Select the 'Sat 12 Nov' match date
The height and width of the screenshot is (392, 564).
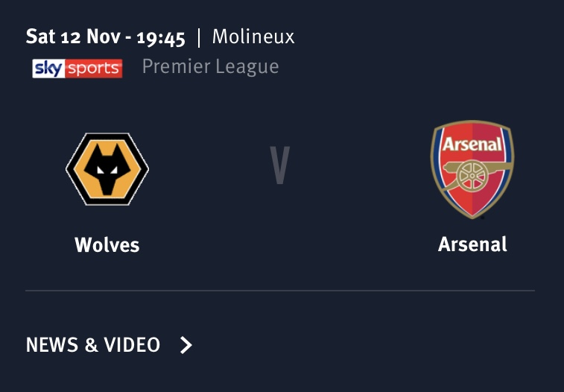pyautogui.click(x=73, y=37)
